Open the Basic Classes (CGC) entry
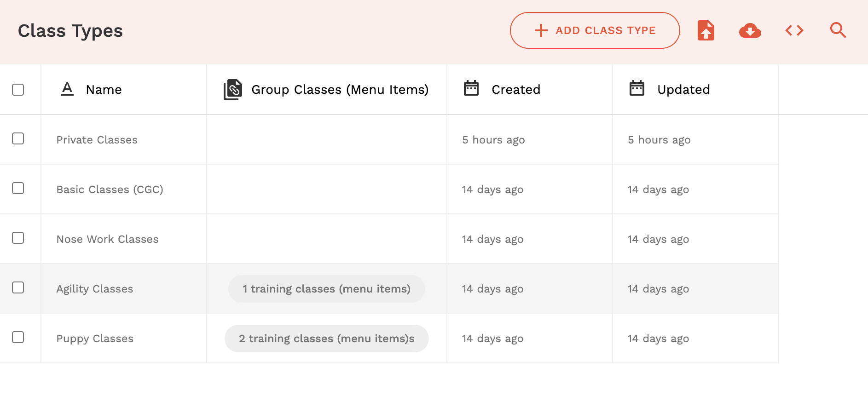This screenshot has width=868, height=402. (x=110, y=190)
